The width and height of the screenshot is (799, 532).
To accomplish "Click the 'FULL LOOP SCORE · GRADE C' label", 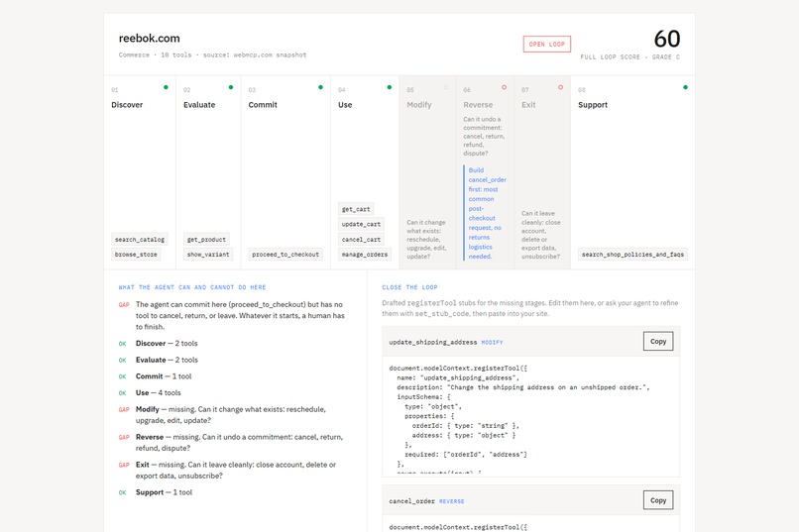I will [629, 57].
